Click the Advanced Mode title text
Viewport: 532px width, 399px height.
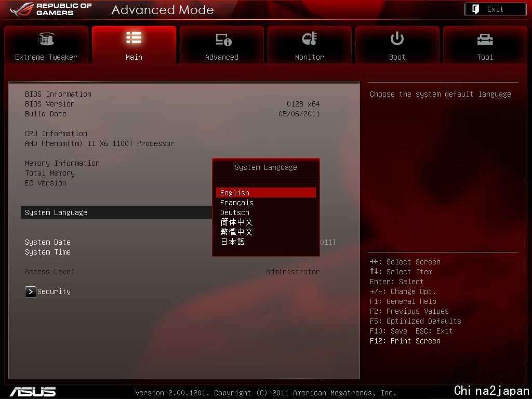(x=163, y=10)
